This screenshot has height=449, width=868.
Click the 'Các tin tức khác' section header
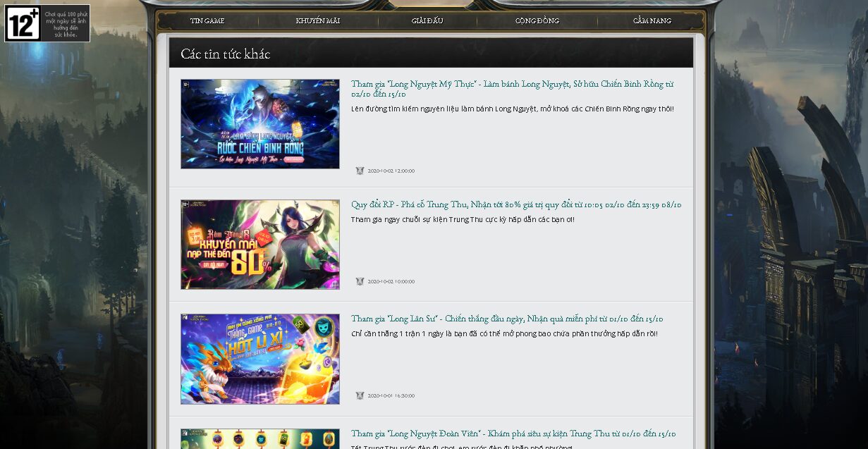coord(226,54)
